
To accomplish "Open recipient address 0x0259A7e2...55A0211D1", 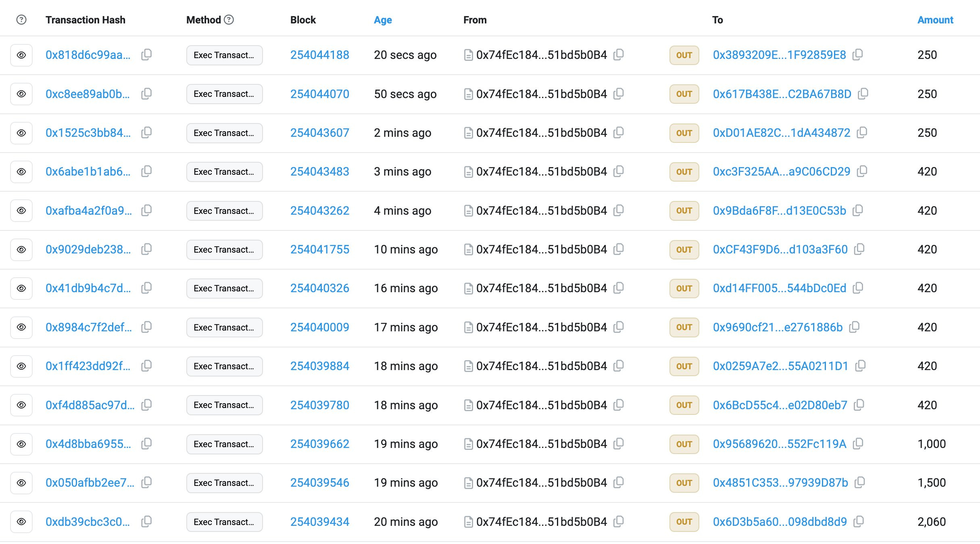I will pos(781,366).
